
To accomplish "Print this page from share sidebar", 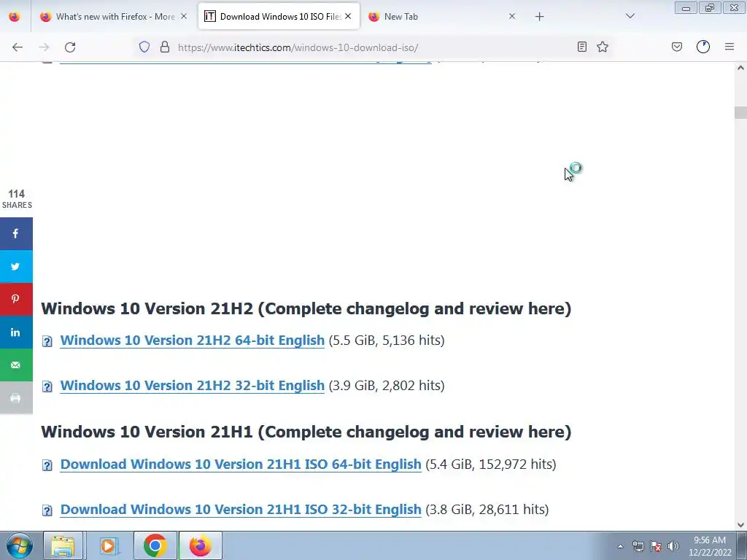I will (x=16, y=398).
